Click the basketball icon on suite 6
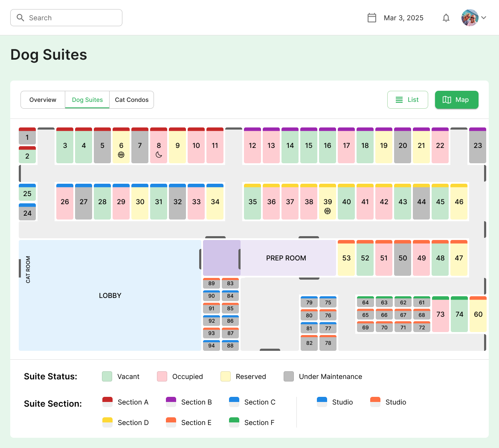Screen dimensions: 499x448 click(x=121, y=155)
